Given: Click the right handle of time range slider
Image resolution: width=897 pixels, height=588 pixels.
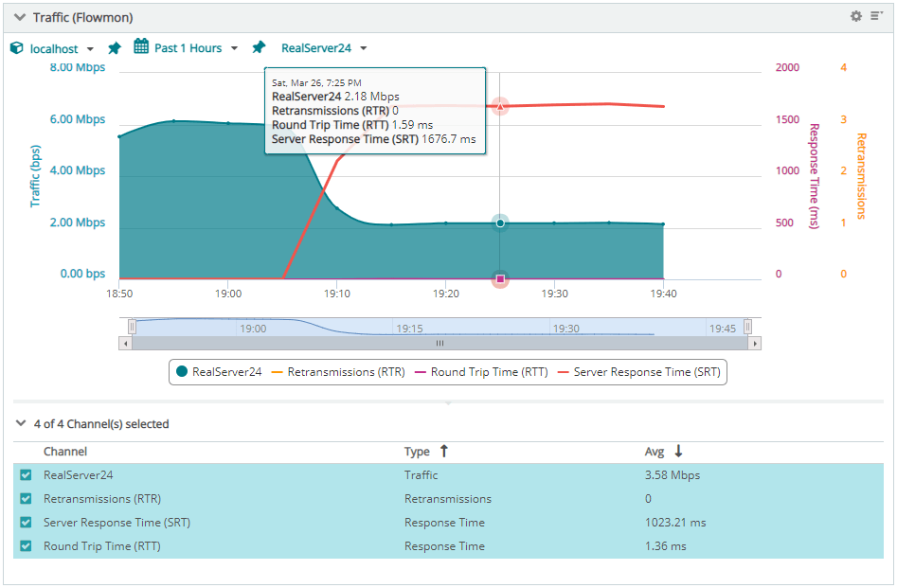Looking at the screenshot, I should 747,327.
